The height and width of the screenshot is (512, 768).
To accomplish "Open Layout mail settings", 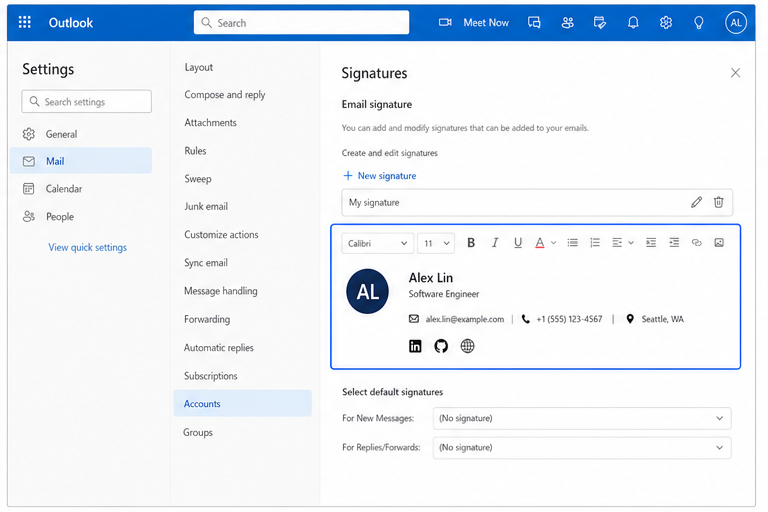I will (198, 67).
